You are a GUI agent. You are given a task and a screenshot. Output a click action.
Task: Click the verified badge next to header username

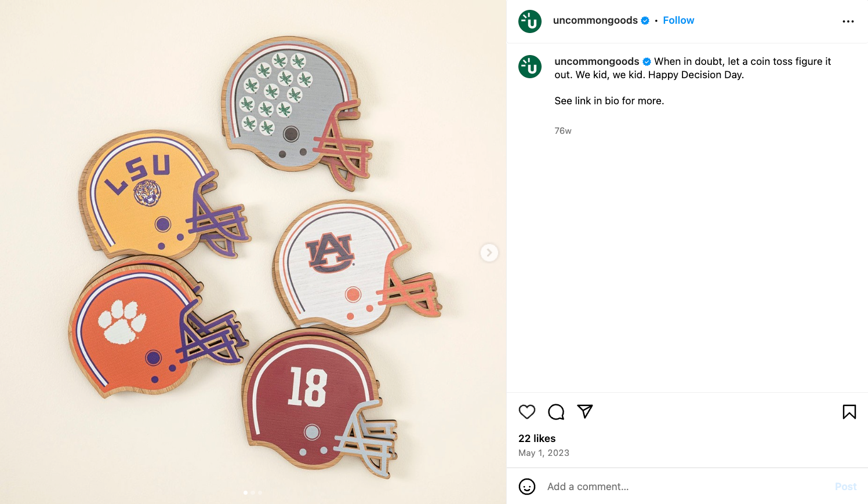tap(645, 21)
